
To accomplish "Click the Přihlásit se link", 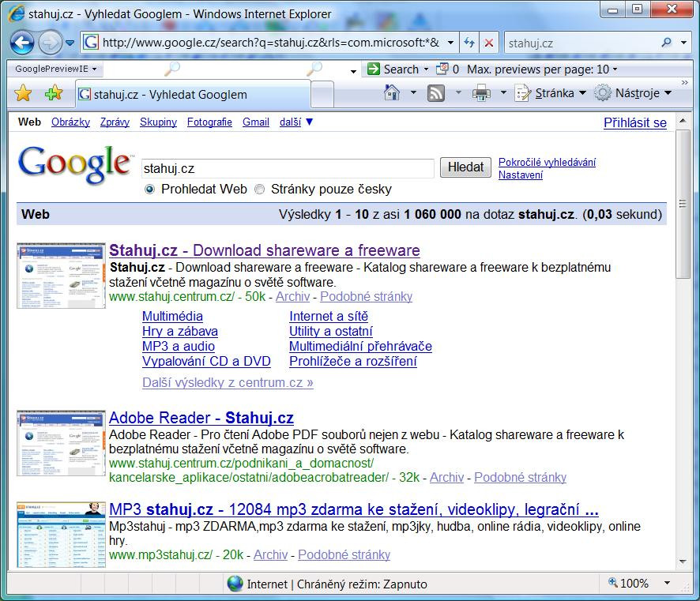I will point(635,122).
